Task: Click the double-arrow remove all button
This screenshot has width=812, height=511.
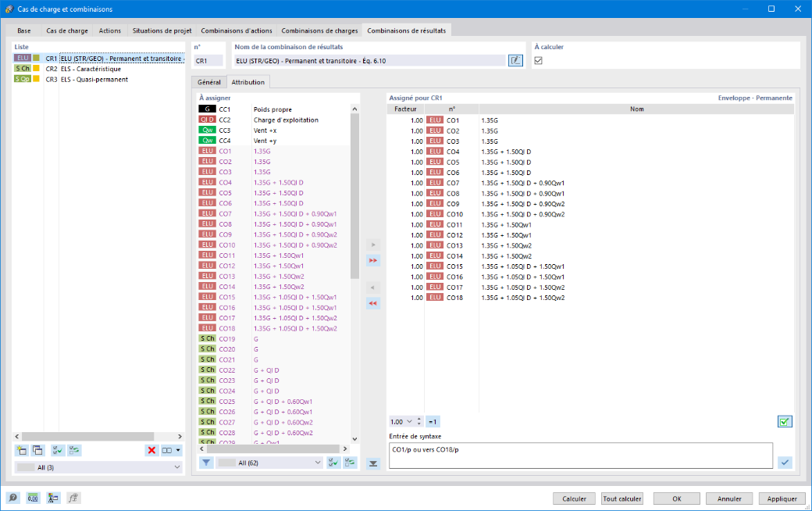Action: tap(373, 303)
